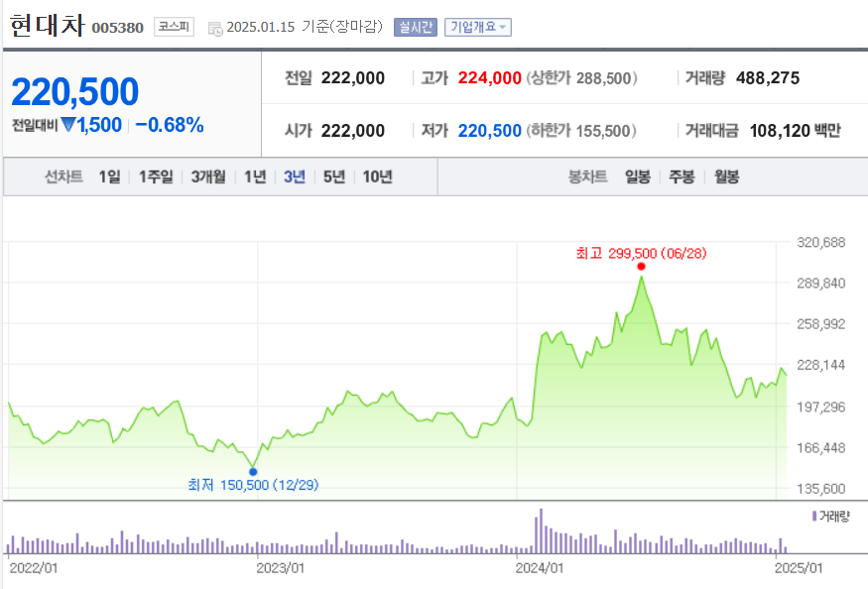Click the red 최고 marker dot on chart
The width and height of the screenshot is (868, 589).
coord(641,266)
